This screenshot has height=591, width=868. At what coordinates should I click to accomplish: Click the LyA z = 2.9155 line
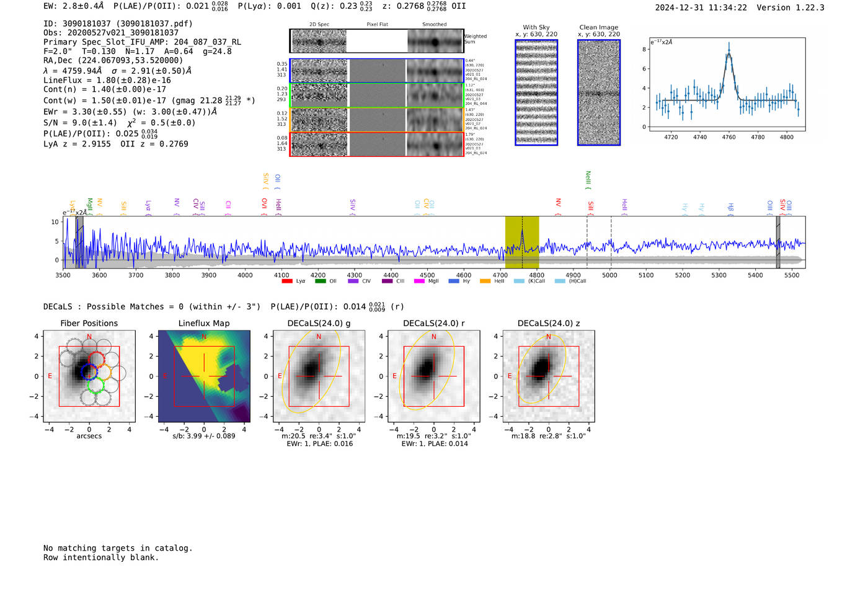click(116, 144)
